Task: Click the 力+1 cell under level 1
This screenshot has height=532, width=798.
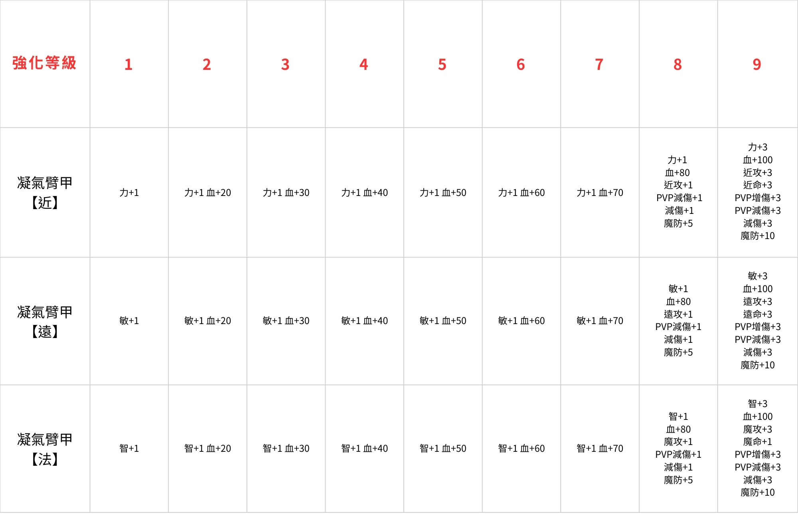Action: tap(129, 192)
